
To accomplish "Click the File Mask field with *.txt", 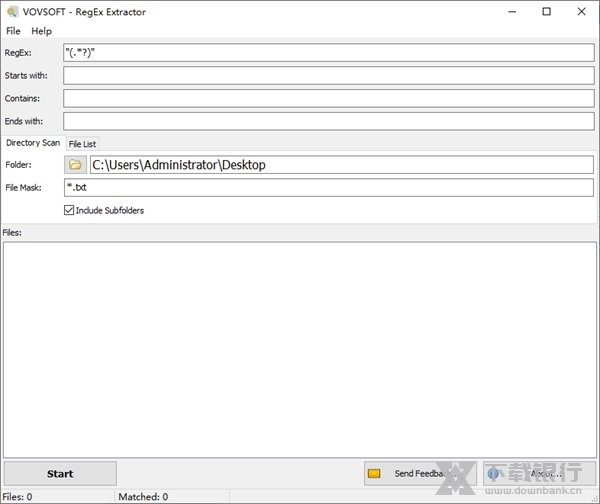I will 329,188.
